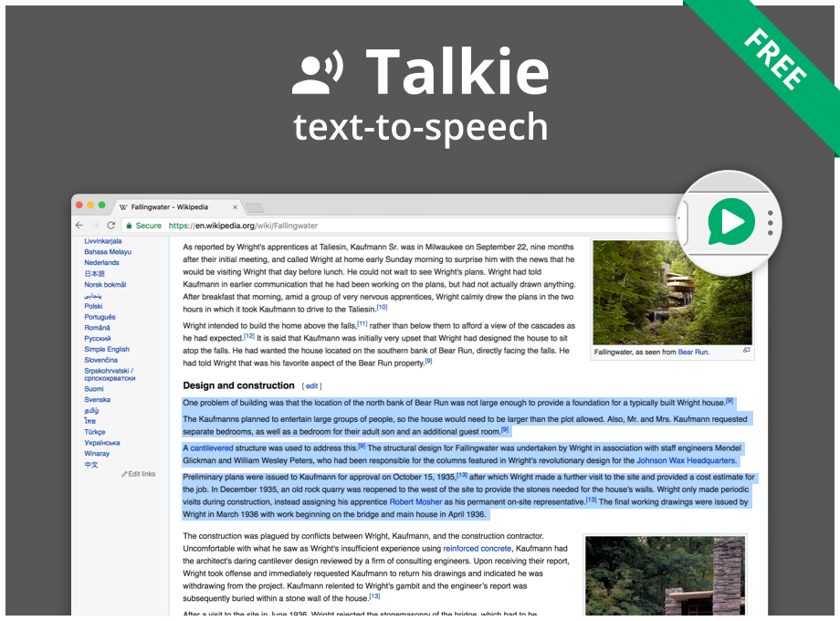Open the stone house photo thumbnail
This screenshot has width=840, height=621.
pyautogui.click(x=665, y=576)
